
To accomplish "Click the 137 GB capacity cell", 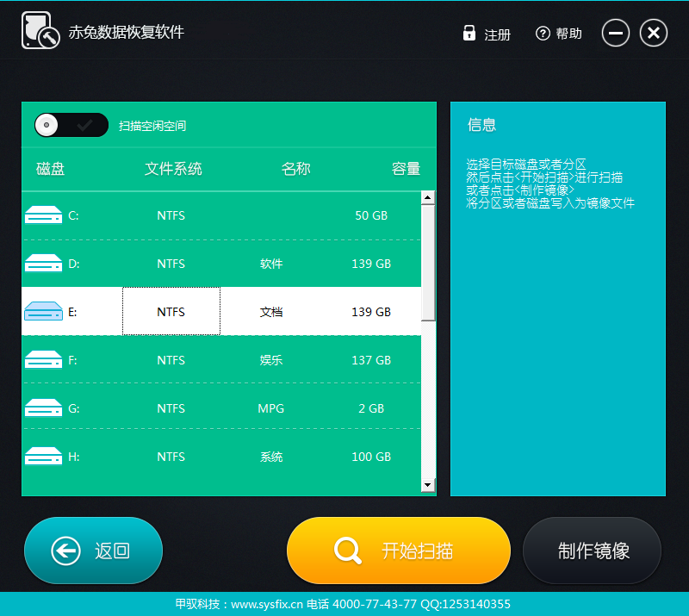I will [x=371, y=360].
